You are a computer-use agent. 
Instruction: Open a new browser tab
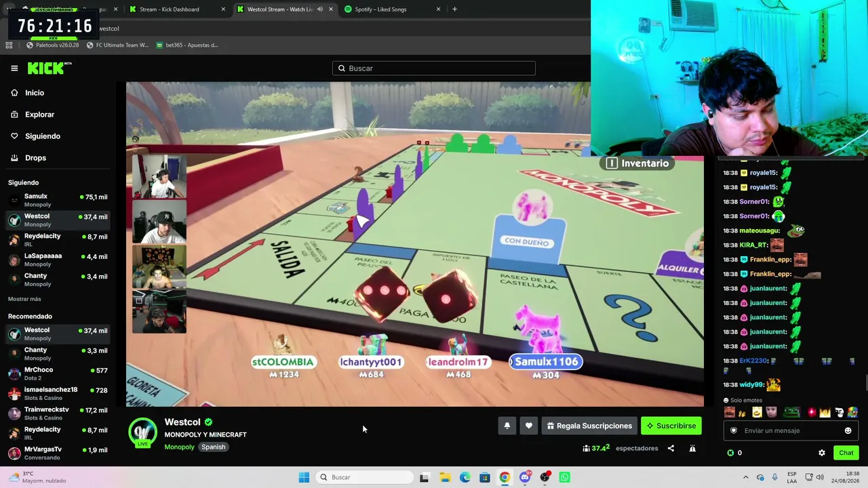click(x=454, y=9)
